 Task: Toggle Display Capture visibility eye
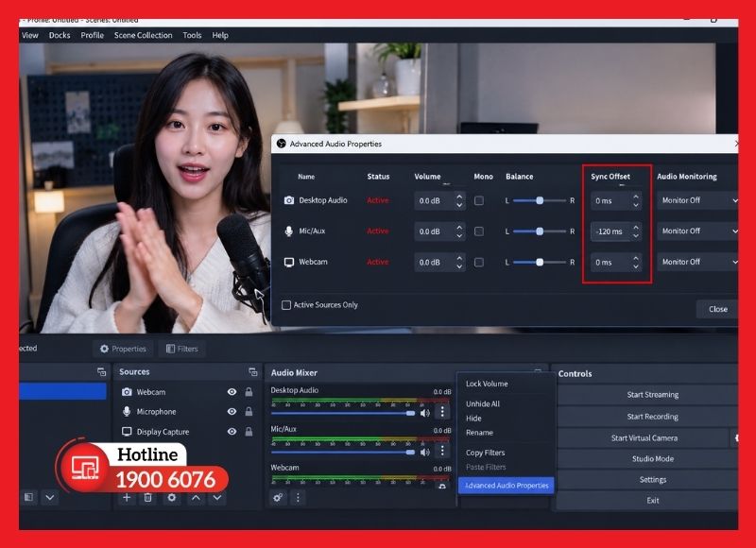232,432
